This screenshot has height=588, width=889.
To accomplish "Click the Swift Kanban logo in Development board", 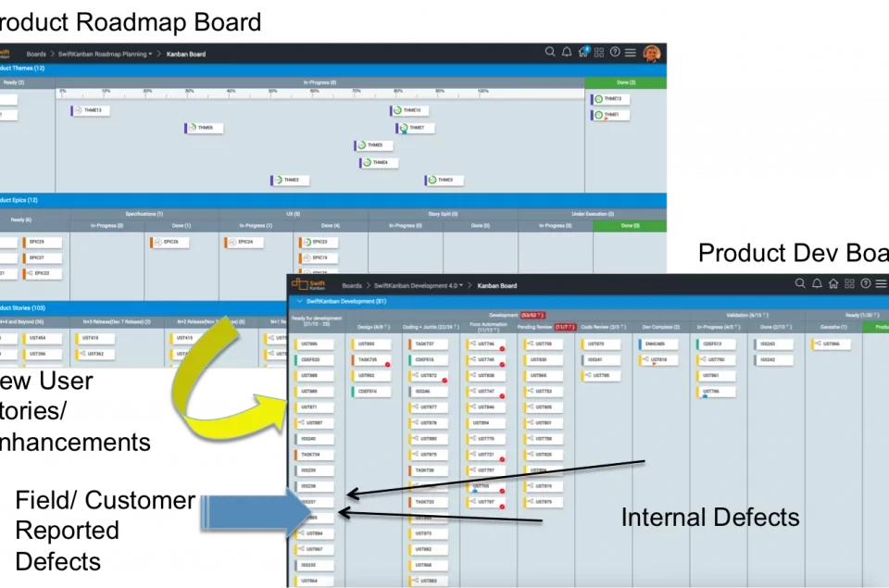I will pyautogui.click(x=308, y=284).
